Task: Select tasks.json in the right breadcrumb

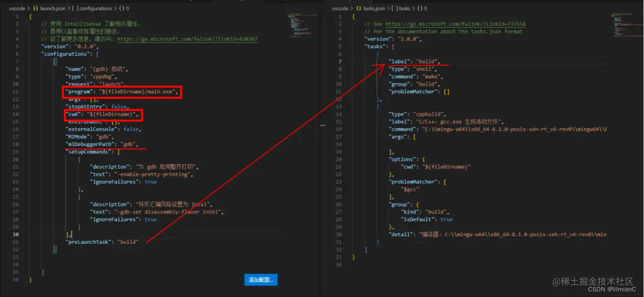Action: 373,9
